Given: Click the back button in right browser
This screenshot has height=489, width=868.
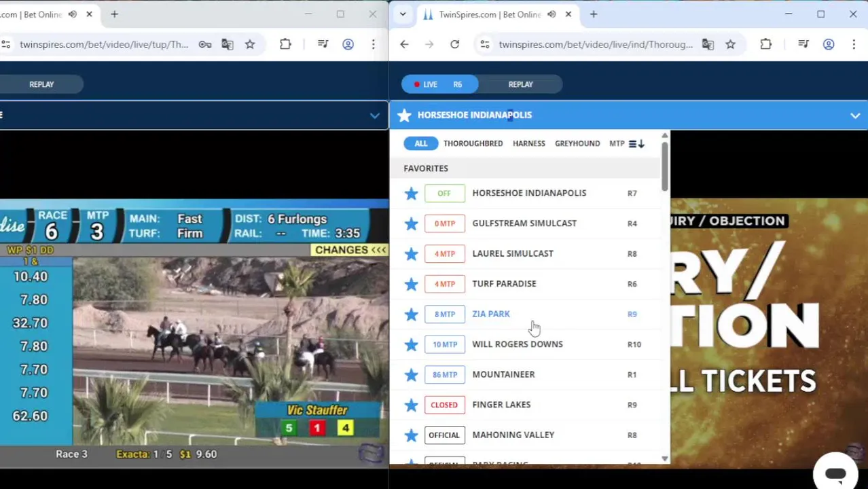Looking at the screenshot, I should tap(404, 45).
